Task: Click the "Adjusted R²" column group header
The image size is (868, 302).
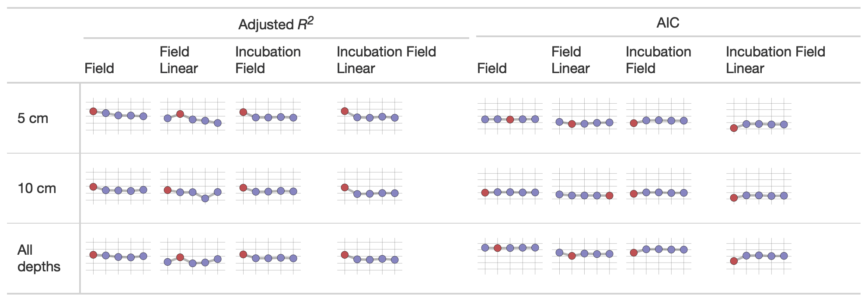Action: point(276,24)
